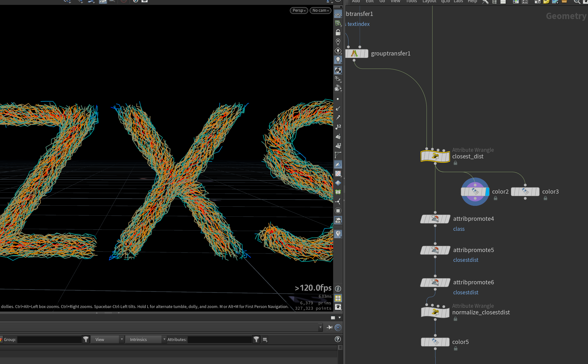Toggle the background image landscape icon
588x364 pixels.
point(338,220)
